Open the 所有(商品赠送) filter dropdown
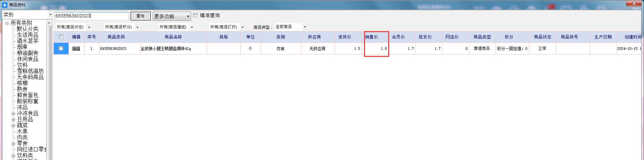Screen dimensions: 644x160 192,27
